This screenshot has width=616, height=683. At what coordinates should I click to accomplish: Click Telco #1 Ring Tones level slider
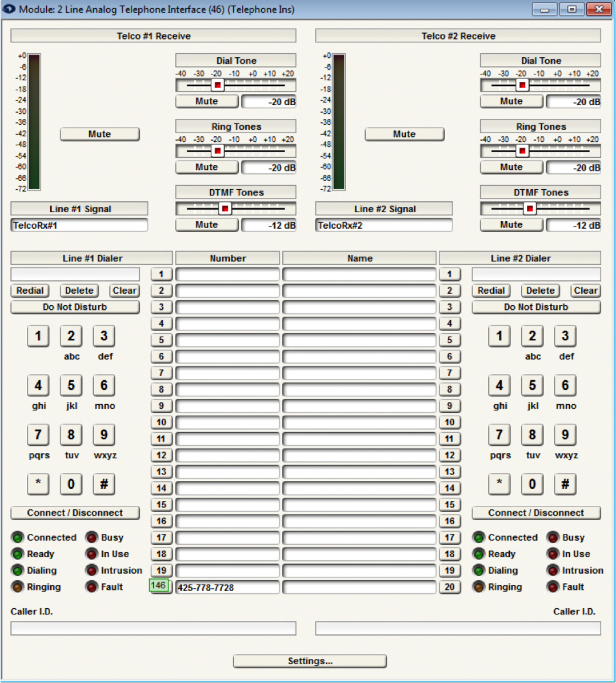(x=218, y=151)
